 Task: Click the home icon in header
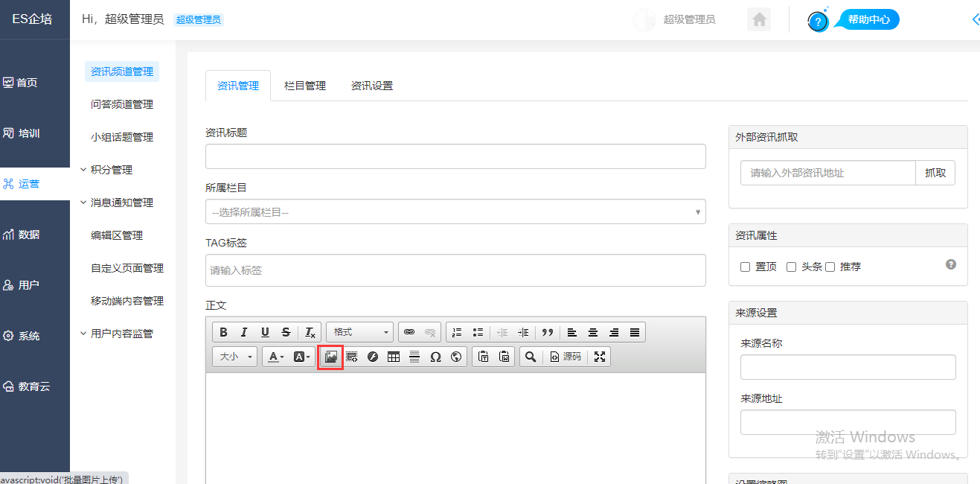759,20
